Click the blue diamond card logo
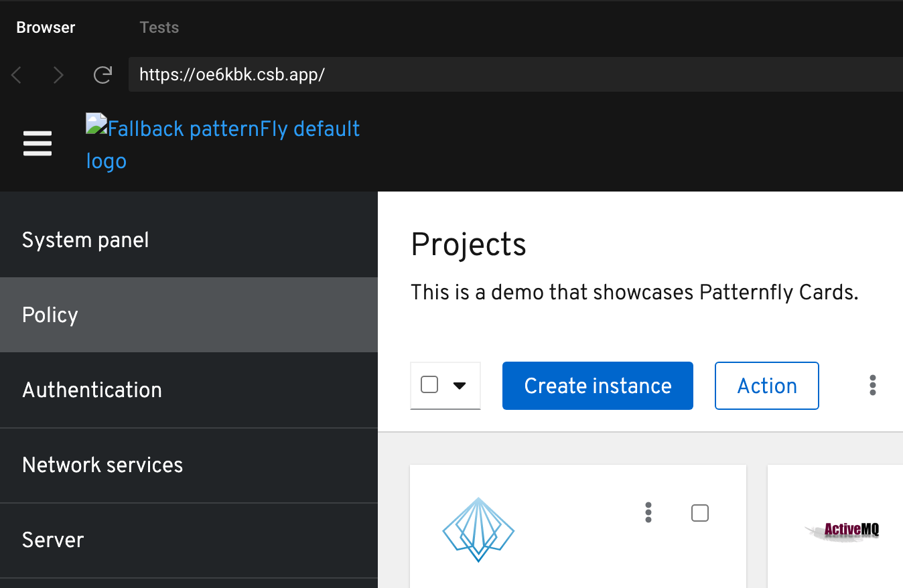Screen dimensions: 903x588 tap(478, 530)
